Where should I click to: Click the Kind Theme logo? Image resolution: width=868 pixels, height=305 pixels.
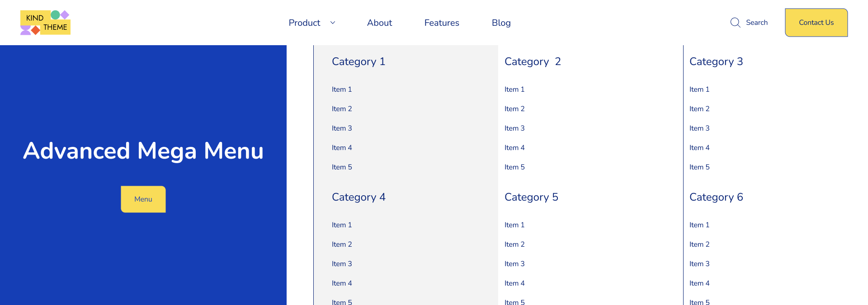tap(45, 23)
